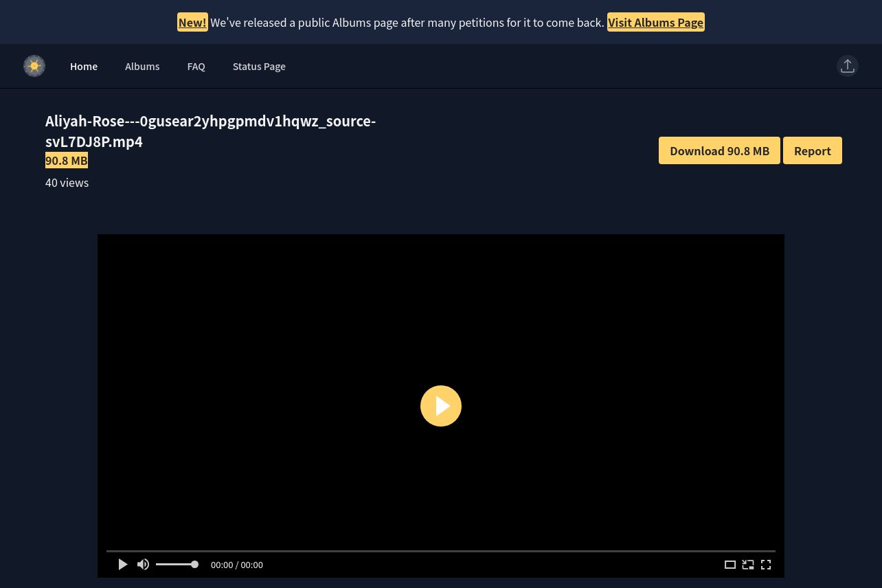The image size is (882, 588).
Task: Click the video progress bar
Action: coord(441,551)
